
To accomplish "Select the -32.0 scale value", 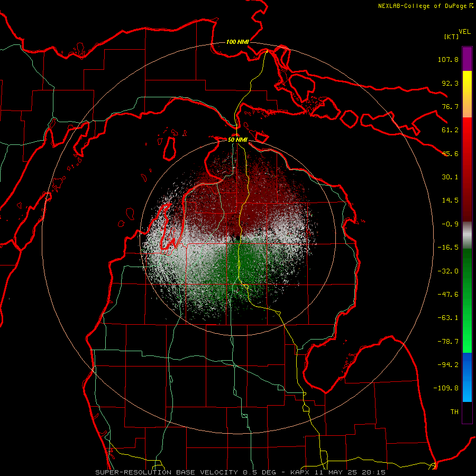I will pos(448,271).
